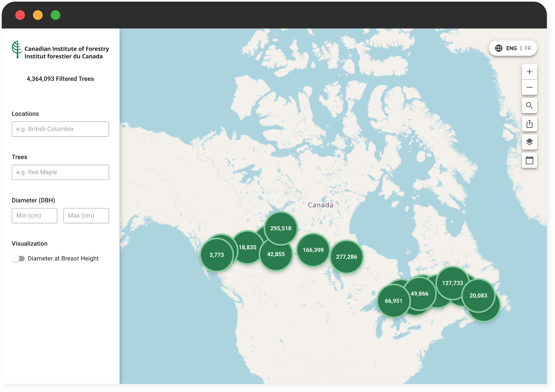Image resolution: width=555 pixels, height=392 pixels.
Task: Select ENG language option
Action: pos(511,48)
